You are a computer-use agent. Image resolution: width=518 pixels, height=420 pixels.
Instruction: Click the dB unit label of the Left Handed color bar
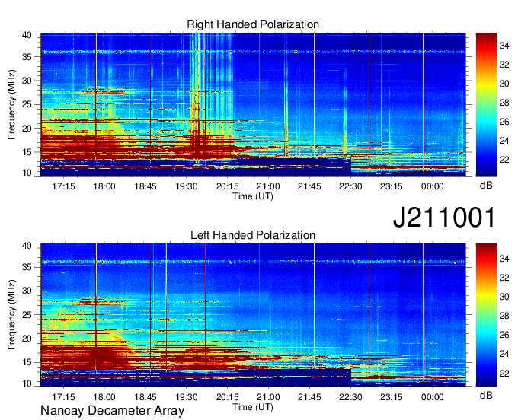coord(486,395)
